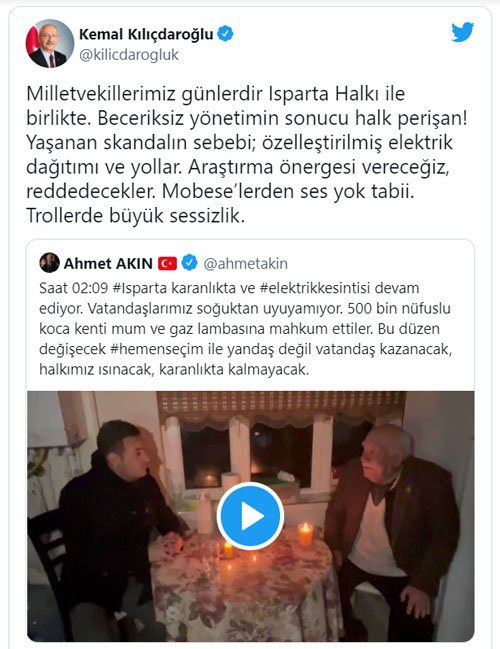Click the quoted tweet text starting with Saat 02:09
This screenshot has width=500, height=649.
[x=245, y=329]
